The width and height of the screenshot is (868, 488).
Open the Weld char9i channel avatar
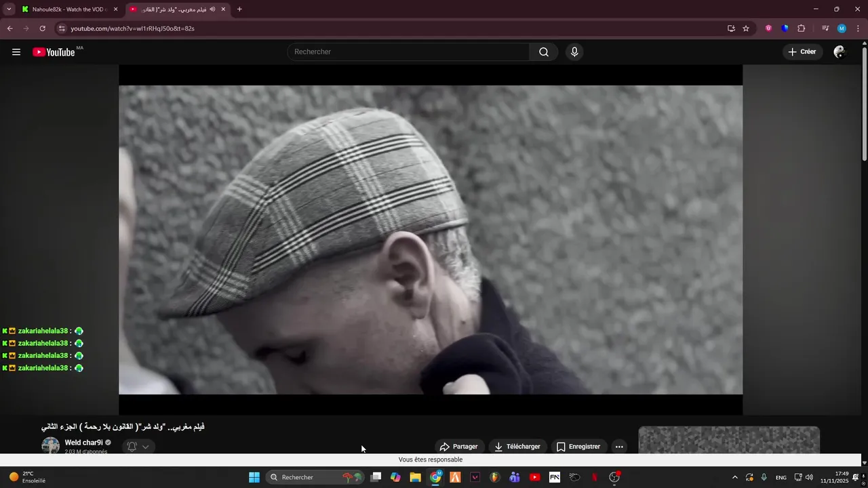point(51,446)
